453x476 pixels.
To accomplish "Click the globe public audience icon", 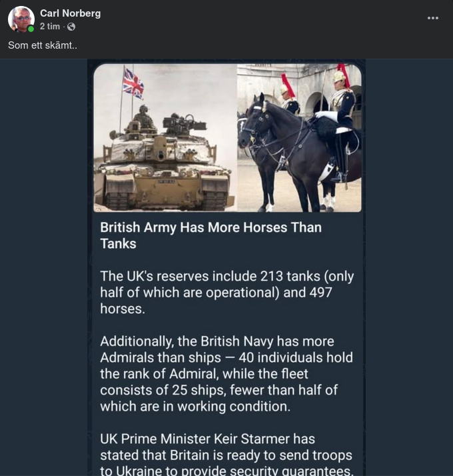I will pyautogui.click(x=71, y=27).
